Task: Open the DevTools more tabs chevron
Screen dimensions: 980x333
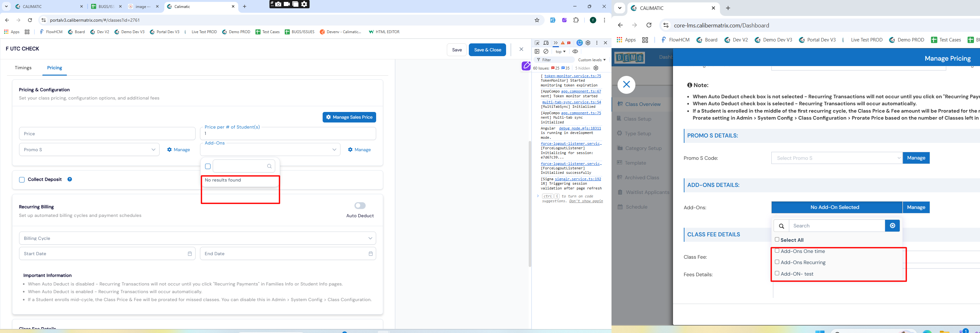Action: click(555, 43)
